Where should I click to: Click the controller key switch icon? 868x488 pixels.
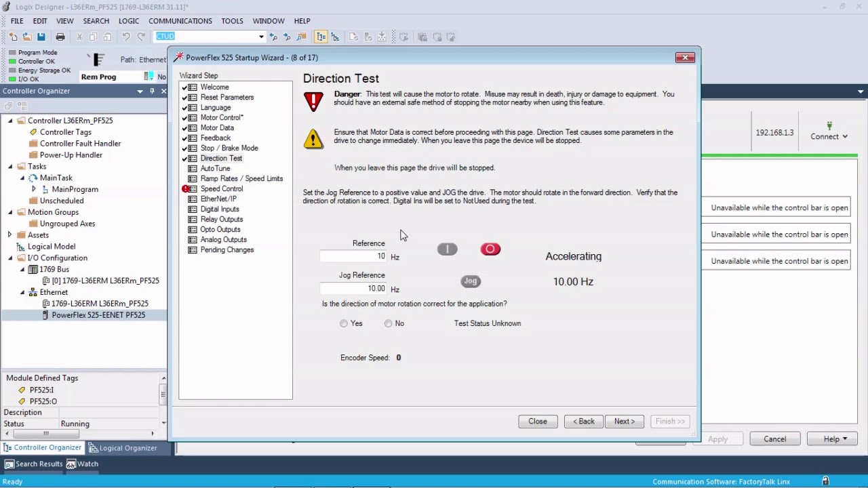pyautogui.click(x=98, y=60)
